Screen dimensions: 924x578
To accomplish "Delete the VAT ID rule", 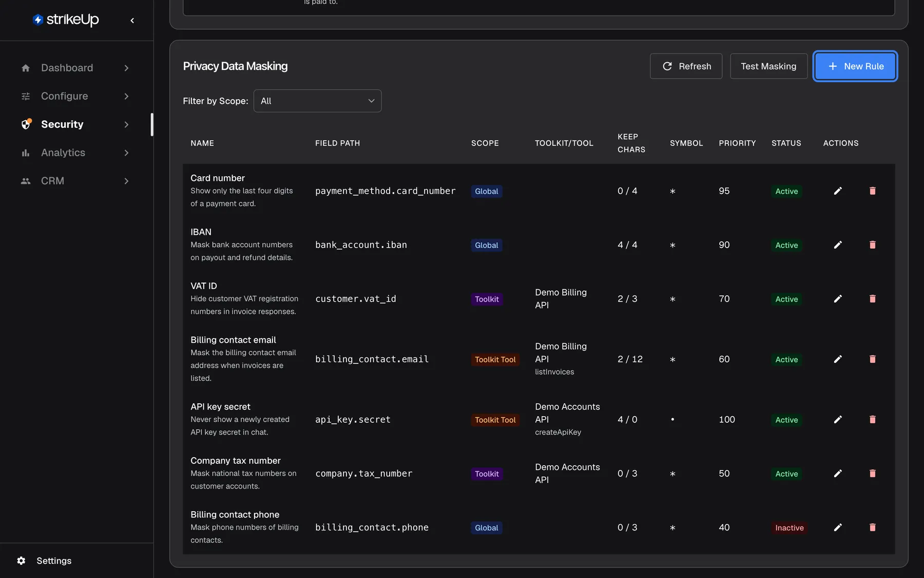I will (x=872, y=299).
